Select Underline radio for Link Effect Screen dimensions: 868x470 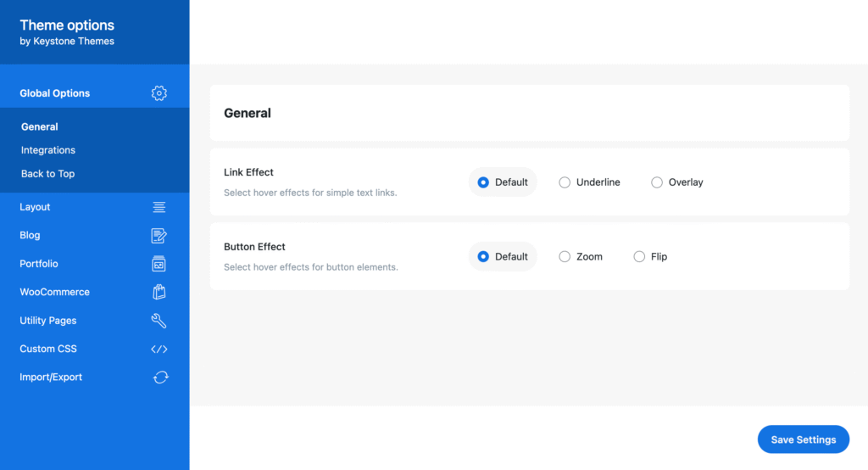pos(565,182)
